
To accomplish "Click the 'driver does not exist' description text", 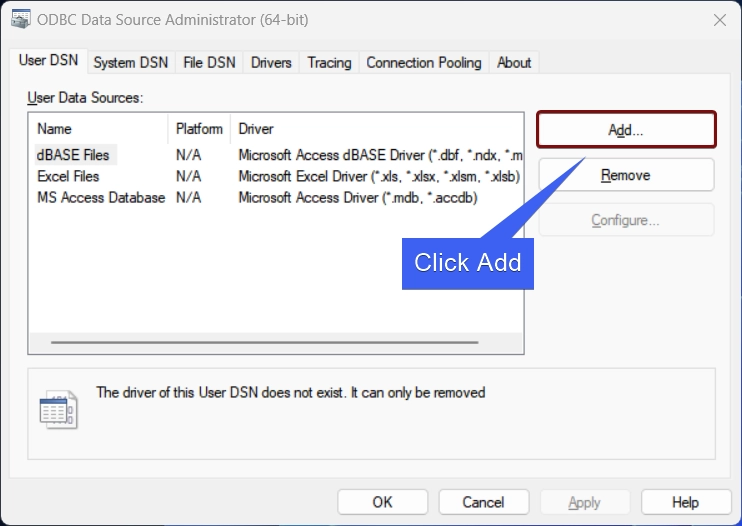I will tap(291, 393).
